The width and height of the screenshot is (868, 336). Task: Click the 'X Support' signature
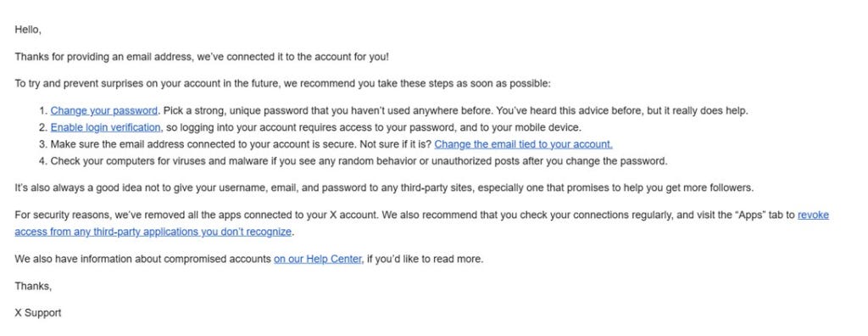click(x=37, y=313)
